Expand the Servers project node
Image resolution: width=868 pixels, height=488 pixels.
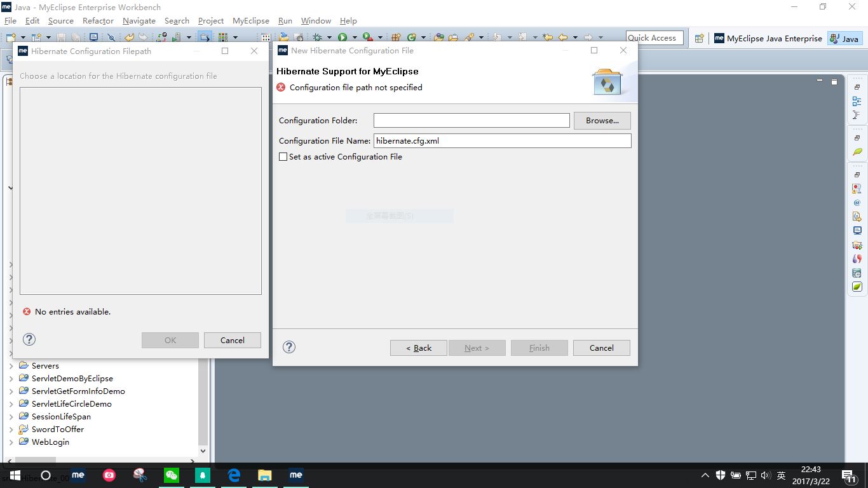(11, 366)
